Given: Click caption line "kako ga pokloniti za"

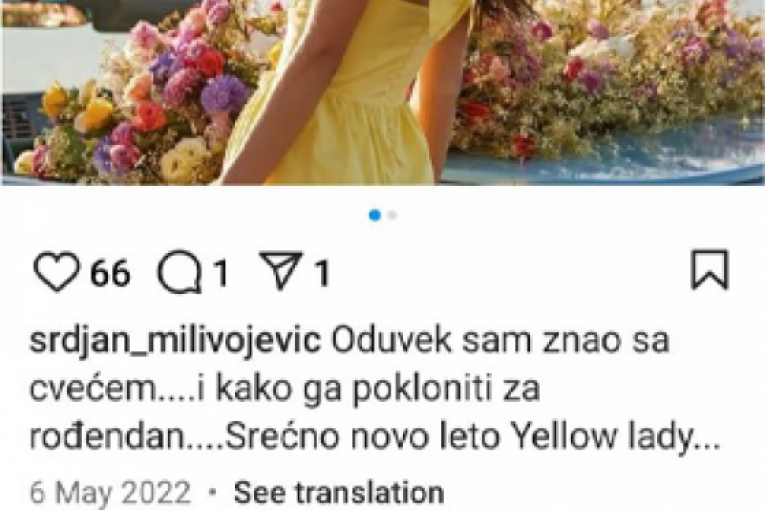Looking at the screenshot, I should tap(377, 389).
